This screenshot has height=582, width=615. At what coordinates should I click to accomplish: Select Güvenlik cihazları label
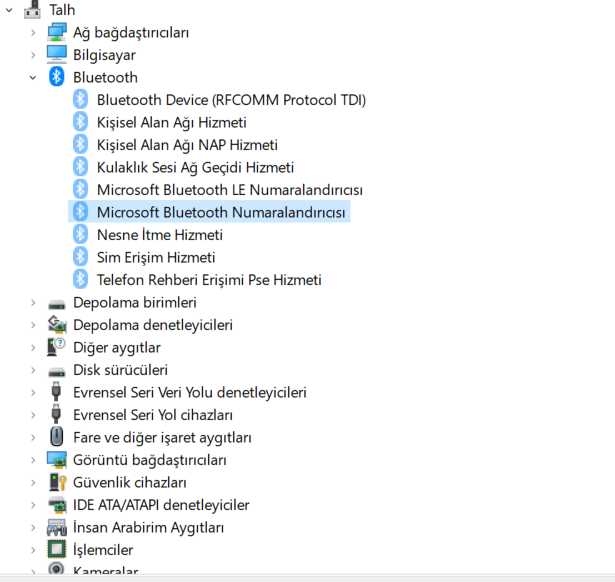tap(130, 483)
